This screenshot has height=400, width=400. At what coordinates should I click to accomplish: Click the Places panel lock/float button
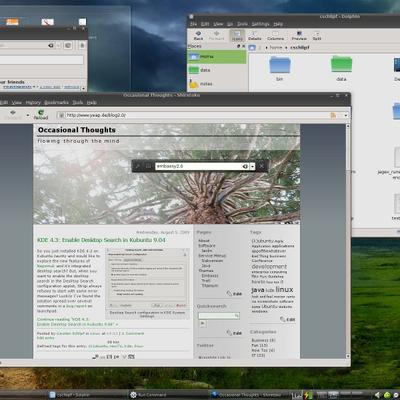pos(239,46)
